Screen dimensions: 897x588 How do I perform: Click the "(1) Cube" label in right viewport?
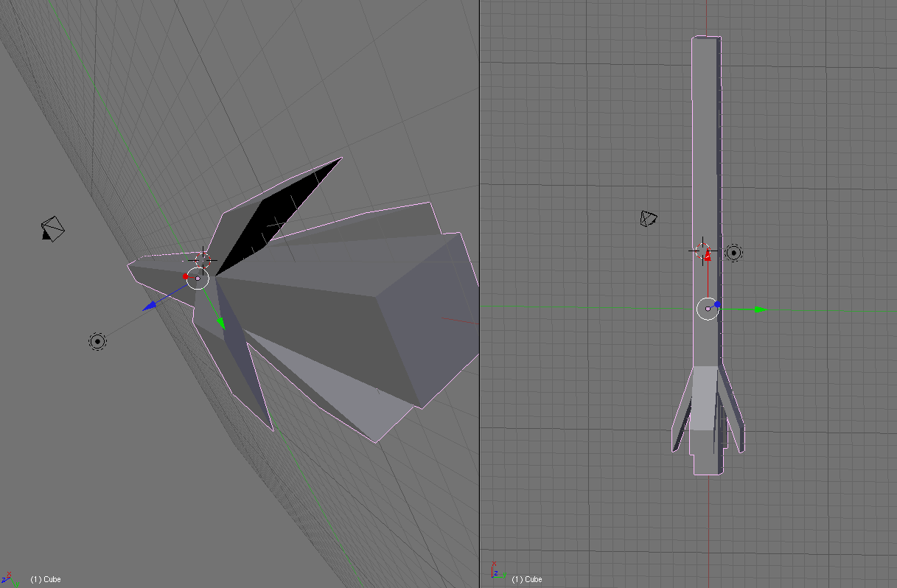527,579
